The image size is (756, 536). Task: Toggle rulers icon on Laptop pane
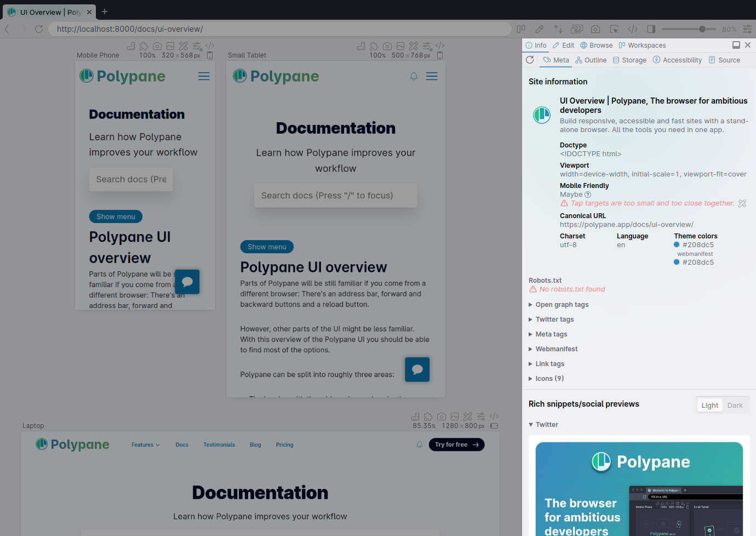(415, 417)
